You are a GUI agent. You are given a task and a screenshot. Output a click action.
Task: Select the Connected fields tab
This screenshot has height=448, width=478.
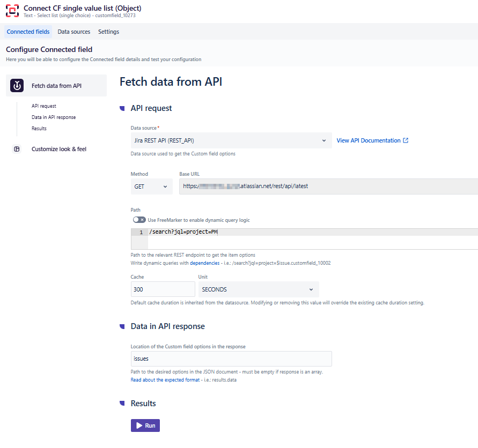pyautogui.click(x=28, y=32)
